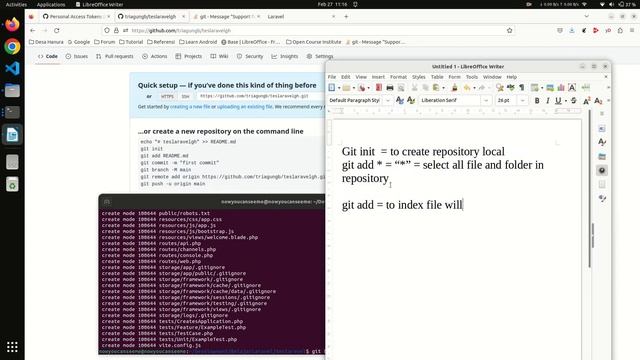The width and height of the screenshot is (640, 360).
Task: Toggle Subscript formatting in Writer
Action: (598, 100)
